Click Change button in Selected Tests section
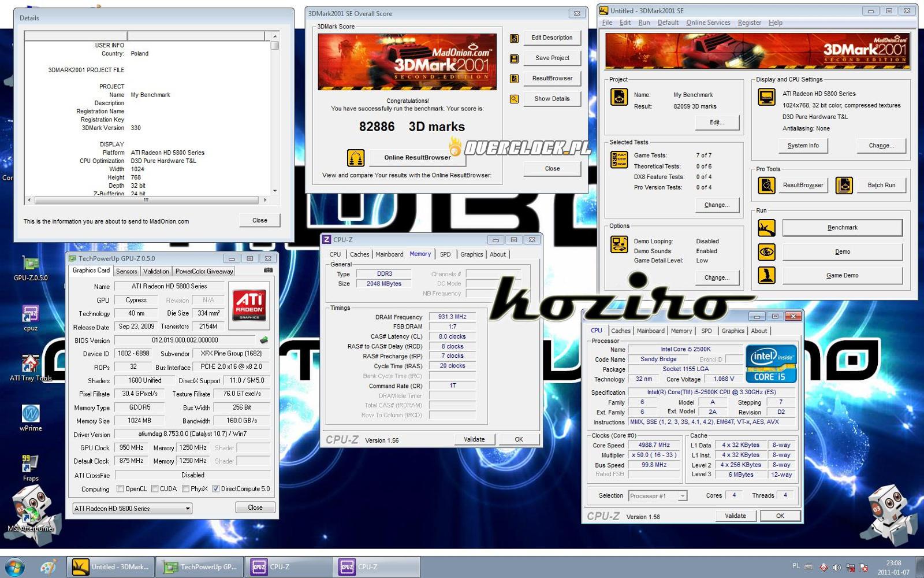Screen dimensions: 924x578 pos(717,205)
